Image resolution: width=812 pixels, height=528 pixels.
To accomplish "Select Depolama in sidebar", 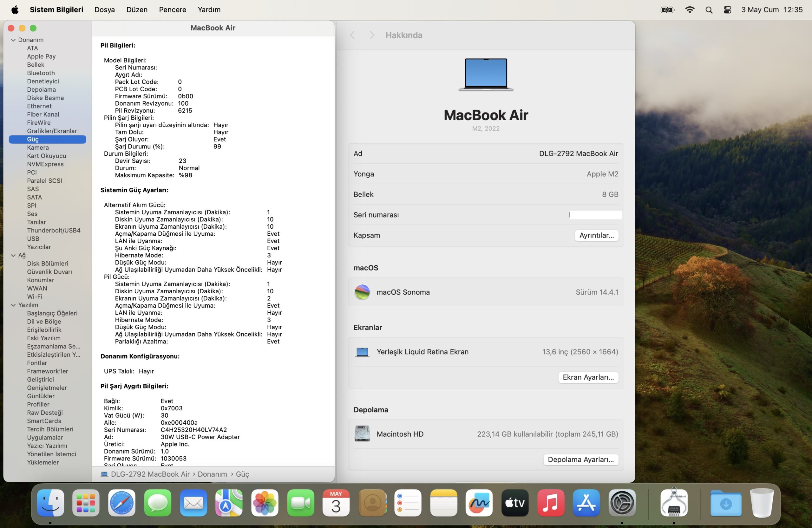I will [48, 89].
